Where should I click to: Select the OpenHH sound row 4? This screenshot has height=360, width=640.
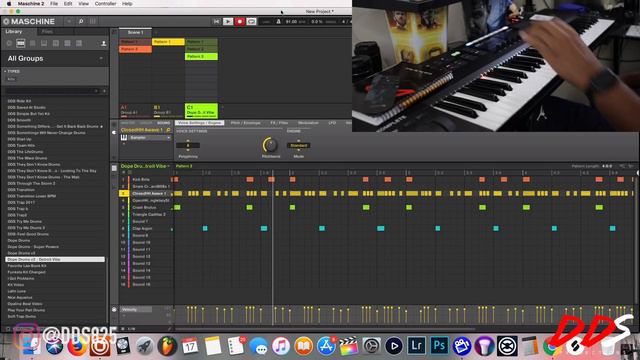[147, 200]
